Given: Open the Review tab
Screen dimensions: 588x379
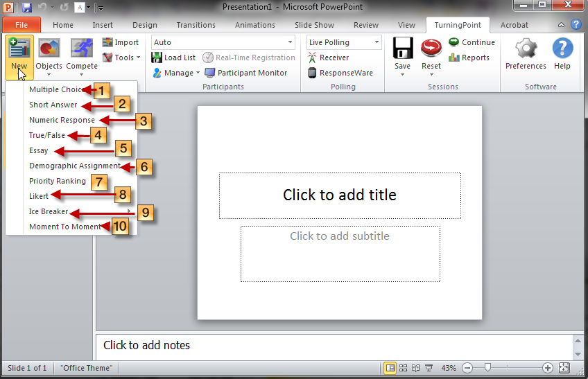Looking at the screenshot, I should 366,25.
